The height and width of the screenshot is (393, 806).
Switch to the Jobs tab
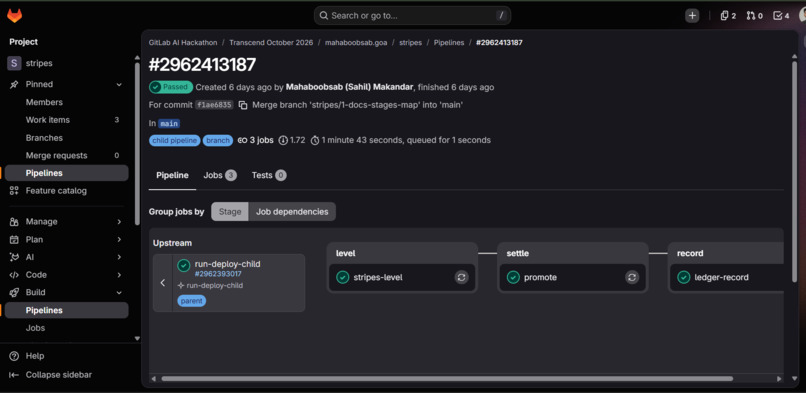[x=220, y=176]
